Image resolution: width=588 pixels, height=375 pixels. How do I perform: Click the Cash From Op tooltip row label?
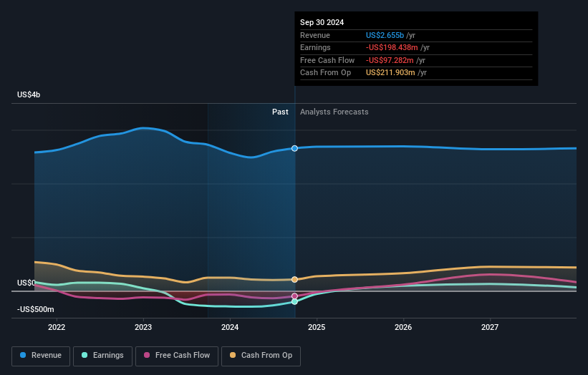click(325, 73)
